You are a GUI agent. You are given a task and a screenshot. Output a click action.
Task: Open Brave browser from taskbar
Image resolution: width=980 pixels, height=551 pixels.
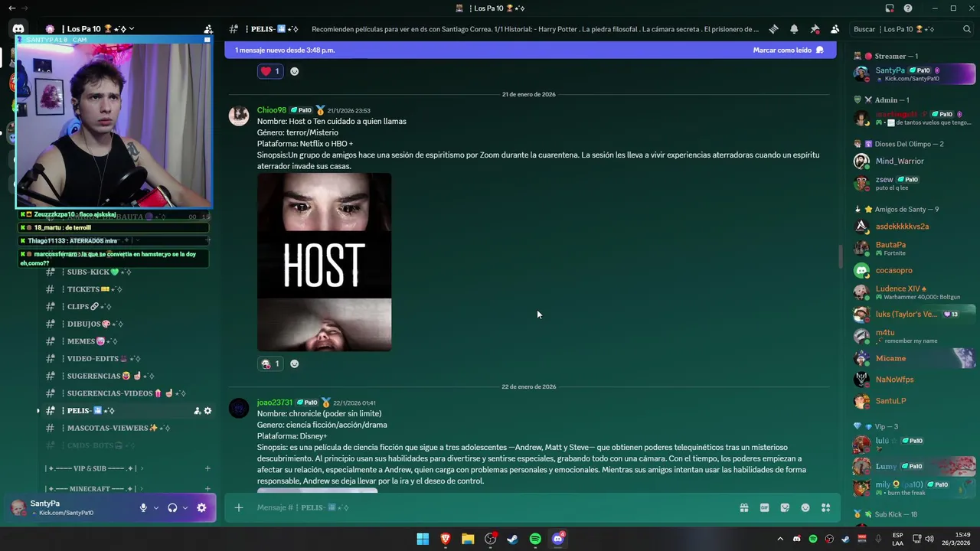point(445,539)
